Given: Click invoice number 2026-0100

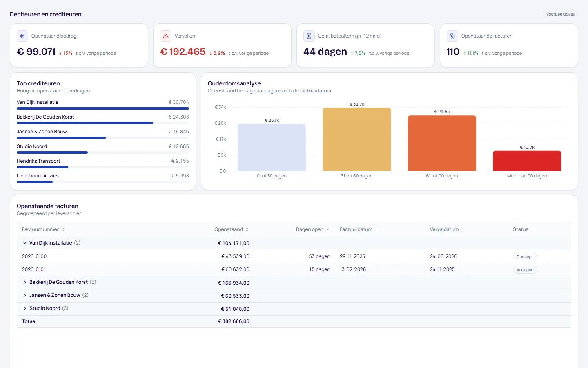Looking at the screenshot, I should point(34,256).
